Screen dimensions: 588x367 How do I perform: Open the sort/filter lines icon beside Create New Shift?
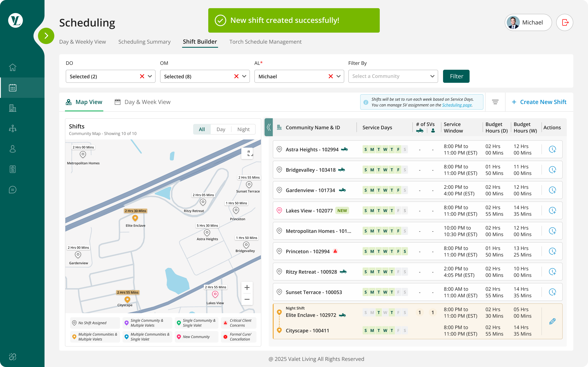(495, 102)
